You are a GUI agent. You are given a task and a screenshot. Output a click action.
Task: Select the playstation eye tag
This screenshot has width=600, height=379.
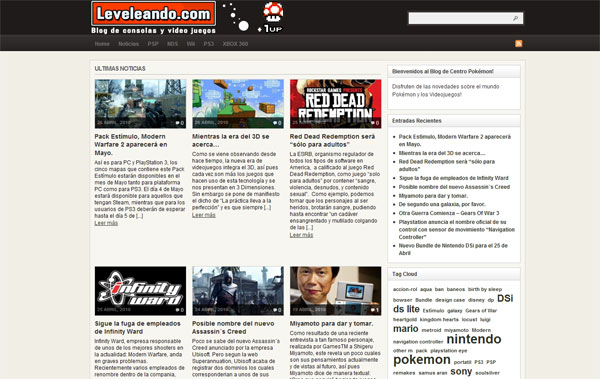(448, 351)
